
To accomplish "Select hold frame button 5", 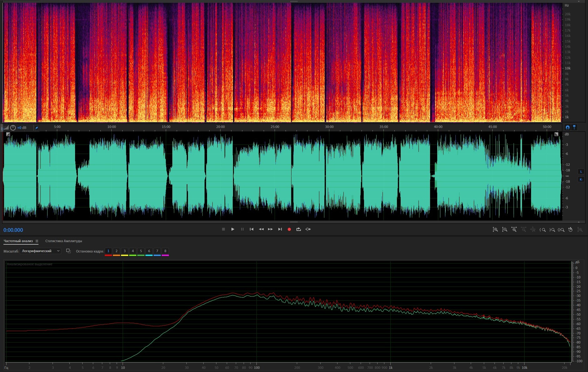I will pyautogui.click(x=141, y=251).
